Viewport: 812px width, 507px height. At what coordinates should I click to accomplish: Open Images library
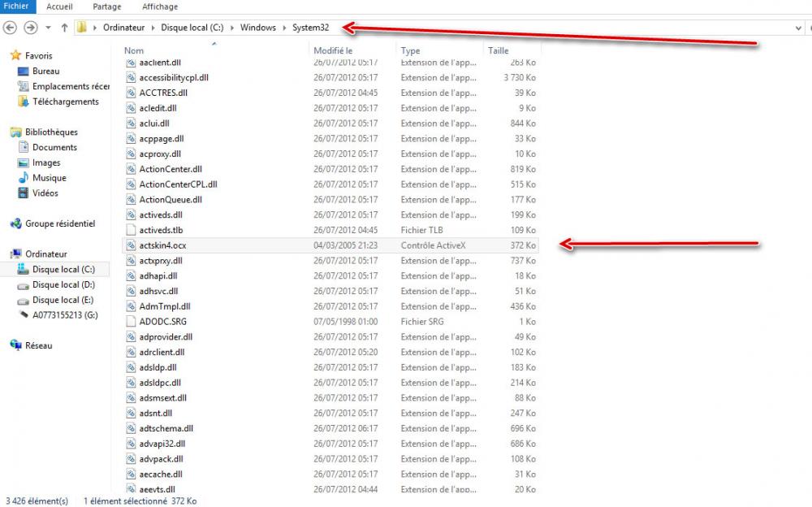click(46, 162)
